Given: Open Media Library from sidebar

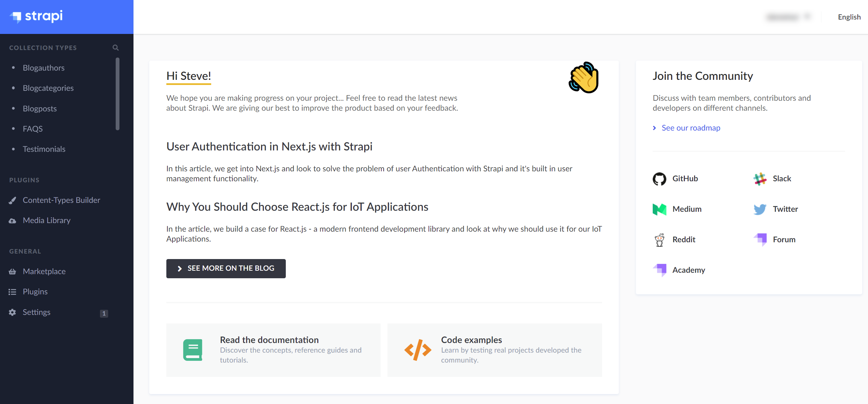Looking at the screenshot, I should pyautogui.click(x=47, y=220).
